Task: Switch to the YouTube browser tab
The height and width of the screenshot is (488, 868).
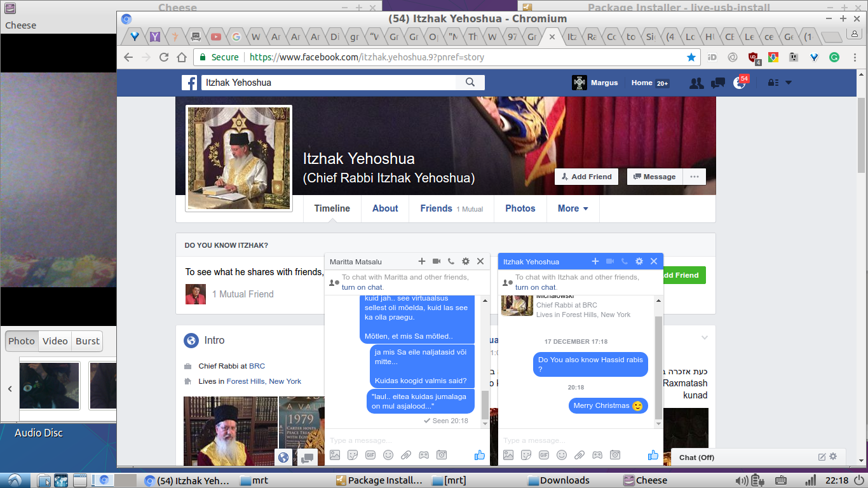Action: point(215,37)
